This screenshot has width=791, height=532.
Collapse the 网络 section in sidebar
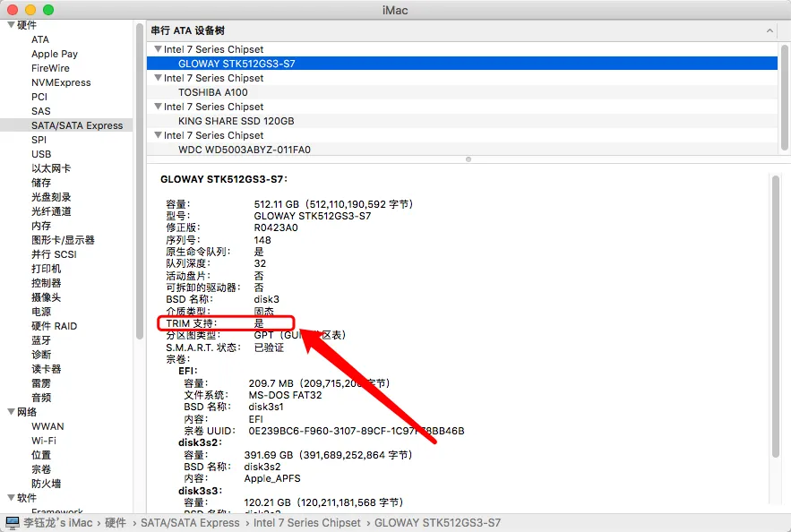(11, 411)
